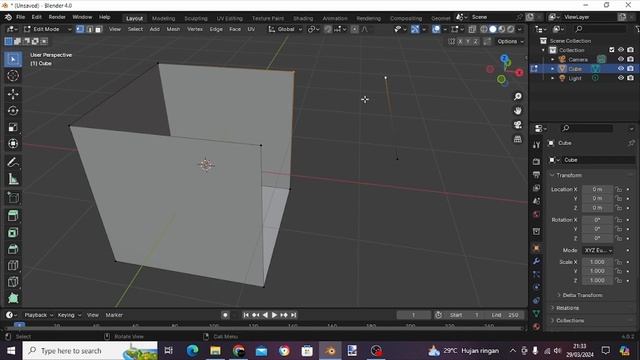Viewport: 640px width, 360px height.
Task: Hide the Cube object in viewport
Action: tap(621, 69)
